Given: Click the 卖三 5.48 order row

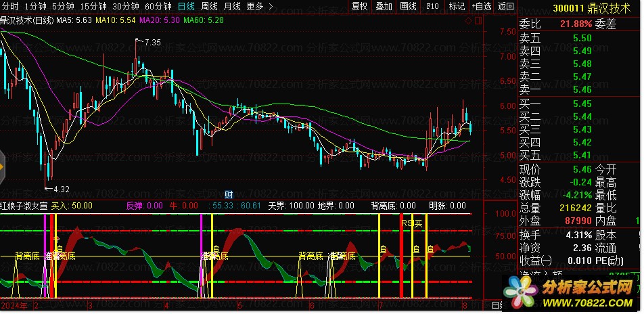Looking at the screenshot, I should [x=579, y=64].
